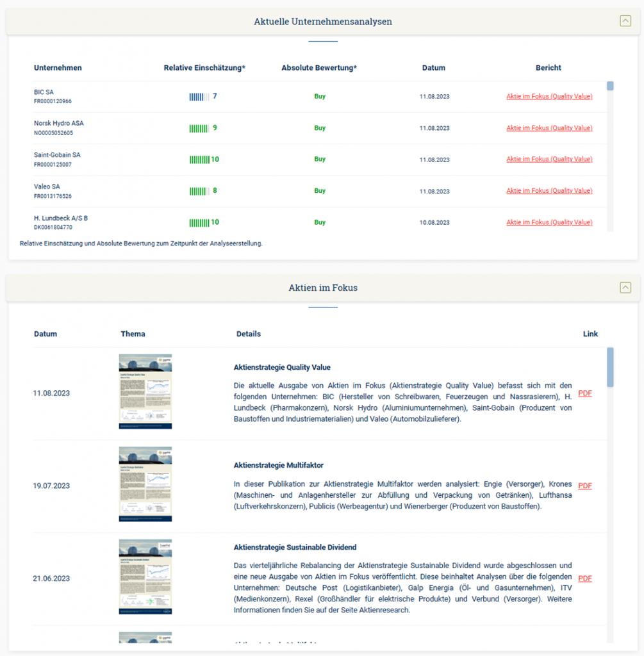
Task: Click company name Saint-Gobain SA
Action: (x=57, y=155)
